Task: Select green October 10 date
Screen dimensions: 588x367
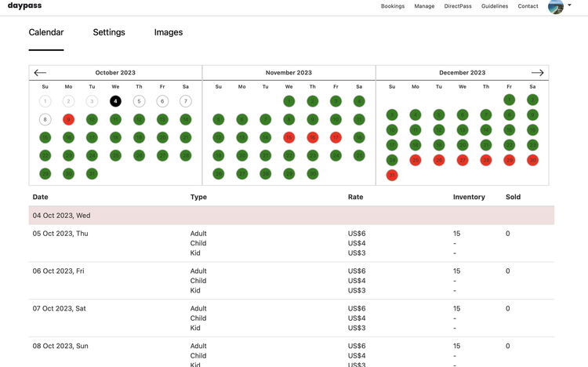Action: pos(92,119)
